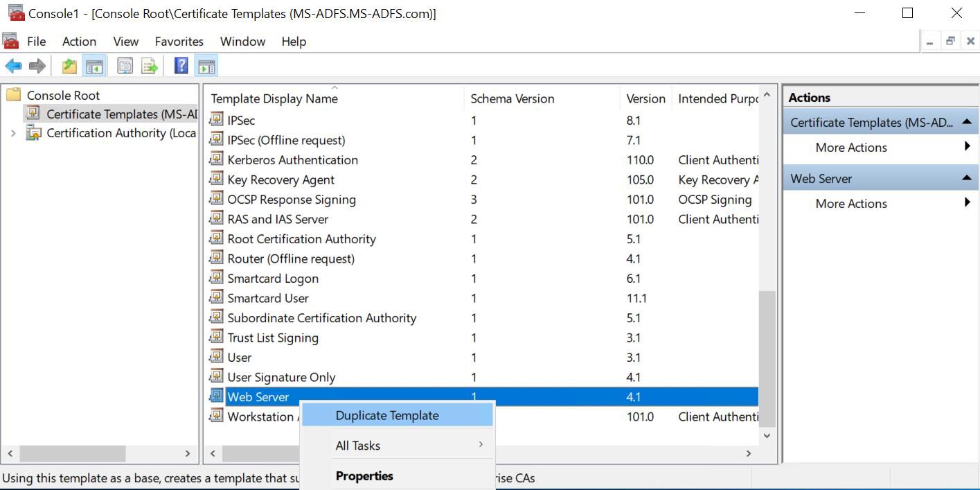Click the RAS and IAS Server template icon
980x490 pixels.
click(217, 219)
